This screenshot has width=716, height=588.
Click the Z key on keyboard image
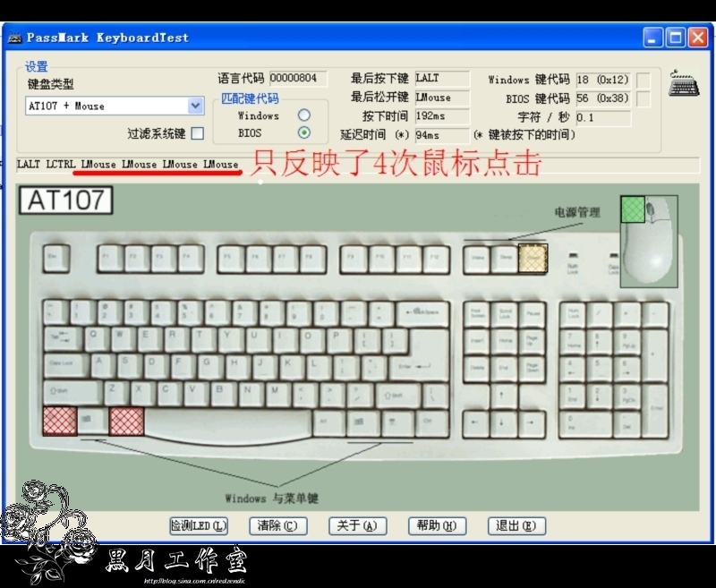(116, 393)
